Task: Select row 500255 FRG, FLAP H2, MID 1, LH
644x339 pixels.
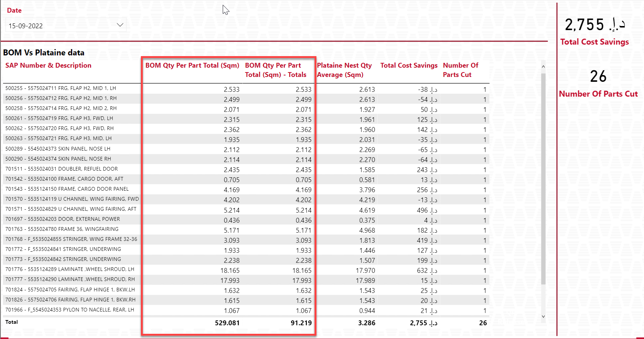Action: pos(61,88)
